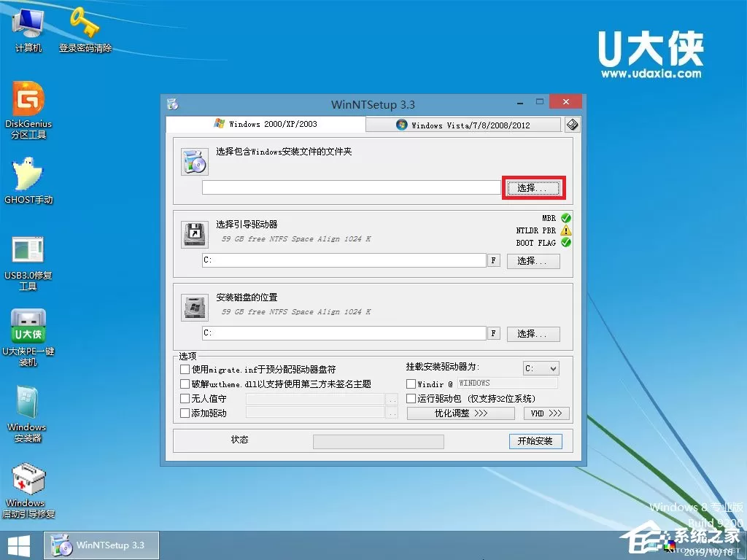This screenshot has width=747, height=560.
Task: Toggle the Windir @ checkbox
Action: pos(411,384)
